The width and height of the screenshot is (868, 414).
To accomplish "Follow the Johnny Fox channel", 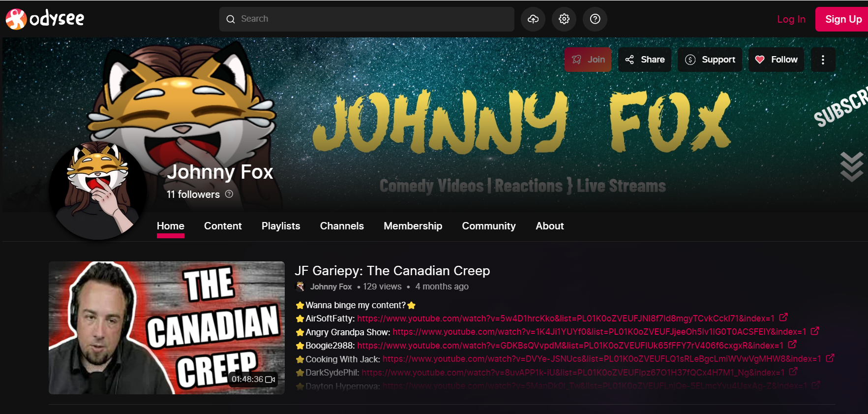I will 776,60.
